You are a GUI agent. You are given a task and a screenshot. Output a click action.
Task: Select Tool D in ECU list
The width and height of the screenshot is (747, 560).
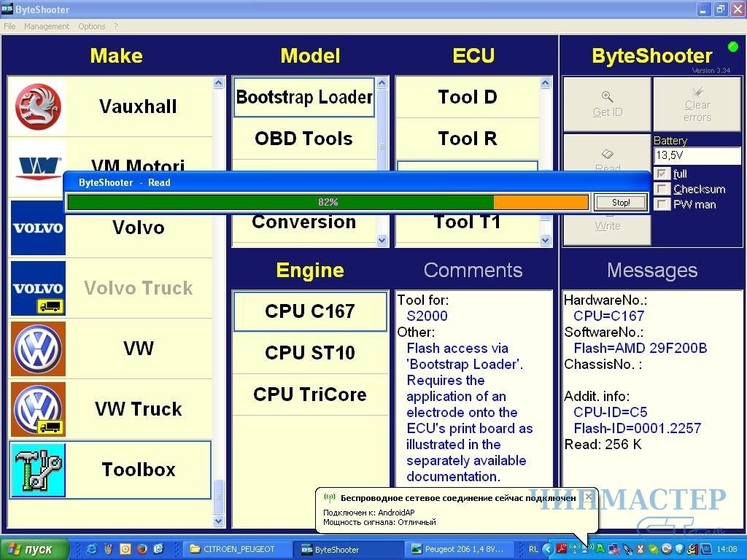[468, 97]
